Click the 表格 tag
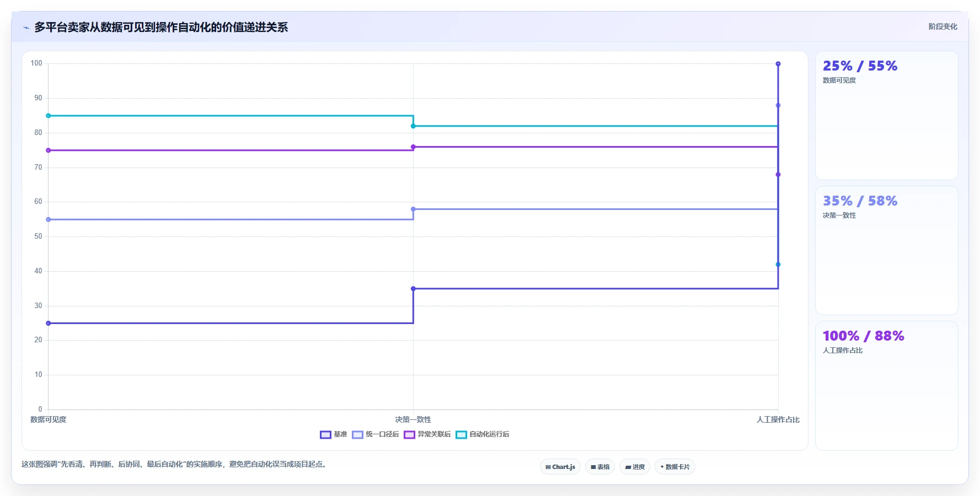980x496 pixels. click(x=600, y=467)
